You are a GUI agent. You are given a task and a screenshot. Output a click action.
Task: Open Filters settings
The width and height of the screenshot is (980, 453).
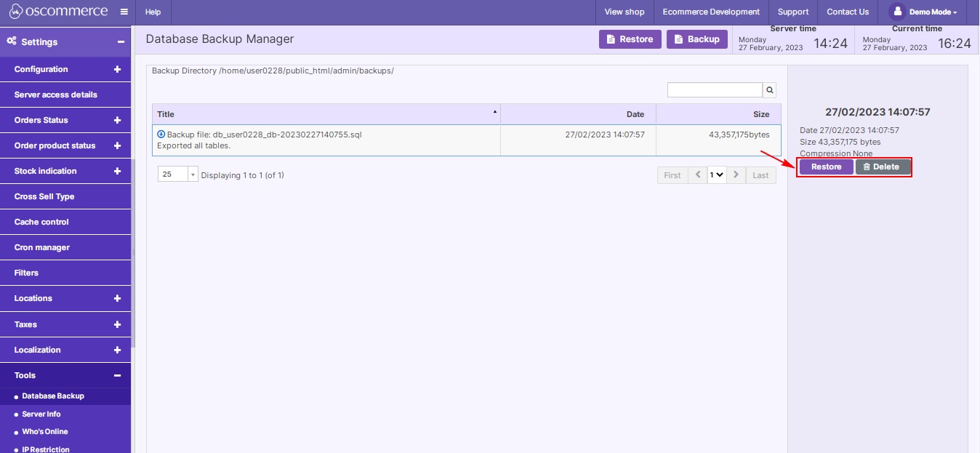[65, 273]
